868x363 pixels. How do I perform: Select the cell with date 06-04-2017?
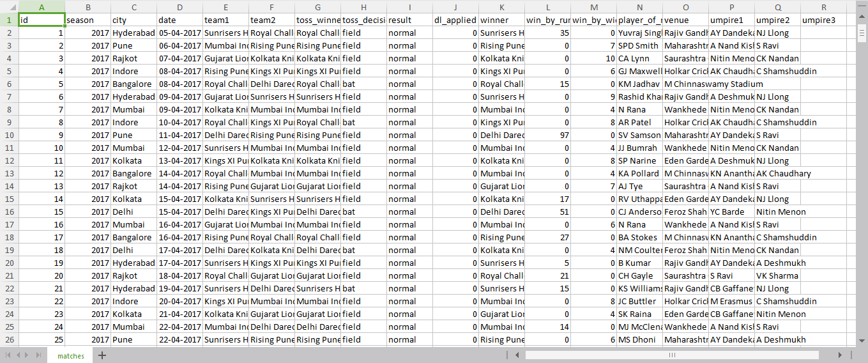(179, 45)
